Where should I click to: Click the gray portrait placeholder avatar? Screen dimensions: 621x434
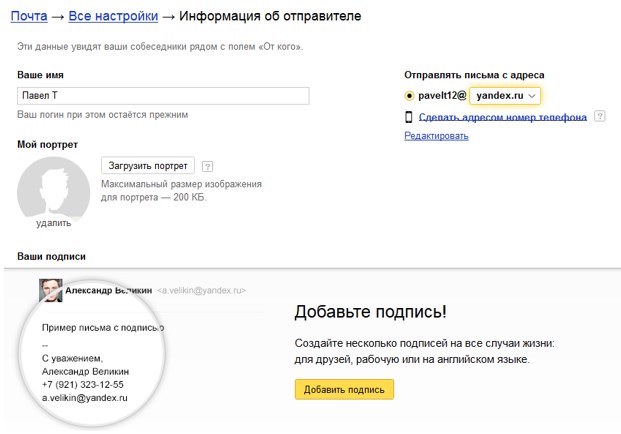coord(53,189)
